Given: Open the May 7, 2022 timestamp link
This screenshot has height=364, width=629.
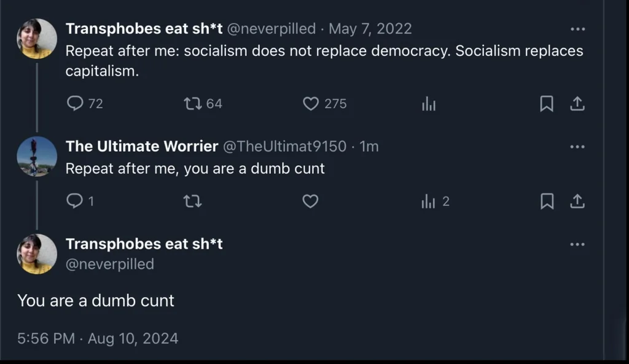Looking at the screenshot, I should [370, 29].
